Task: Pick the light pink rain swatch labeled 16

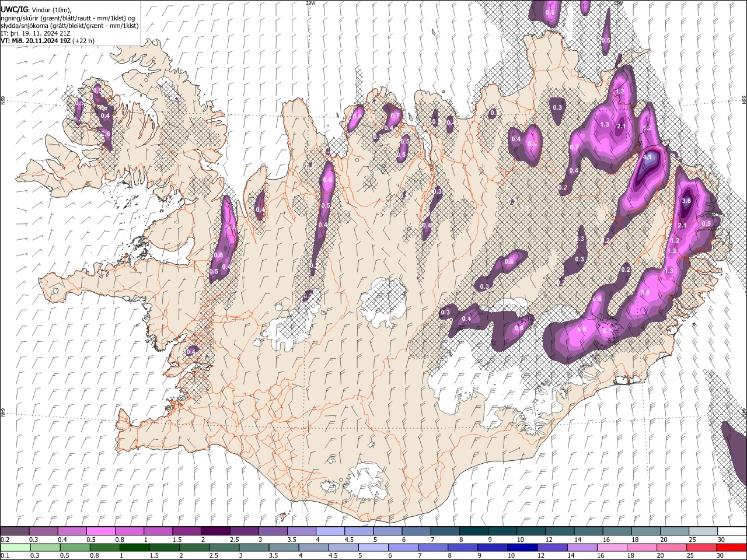Action: [x=612, y=548]
